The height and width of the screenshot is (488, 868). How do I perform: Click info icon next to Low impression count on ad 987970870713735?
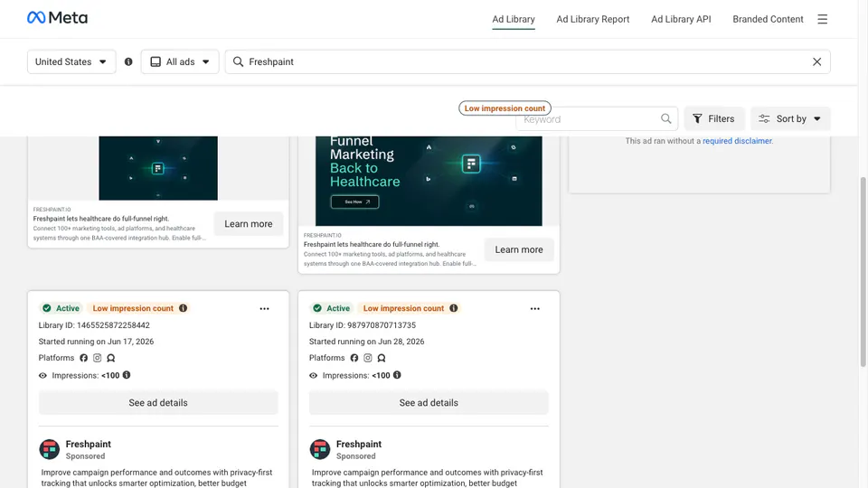(x=453, y=308)
